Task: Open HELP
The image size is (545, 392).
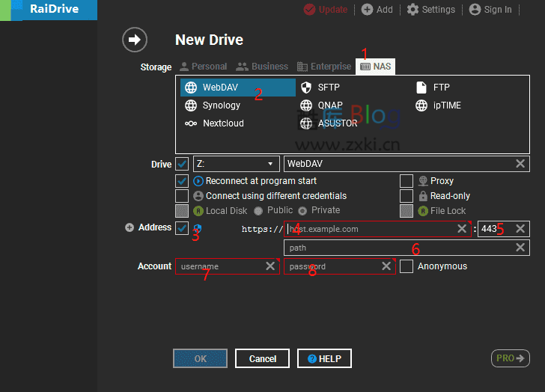Action: (x=324, y=358)
